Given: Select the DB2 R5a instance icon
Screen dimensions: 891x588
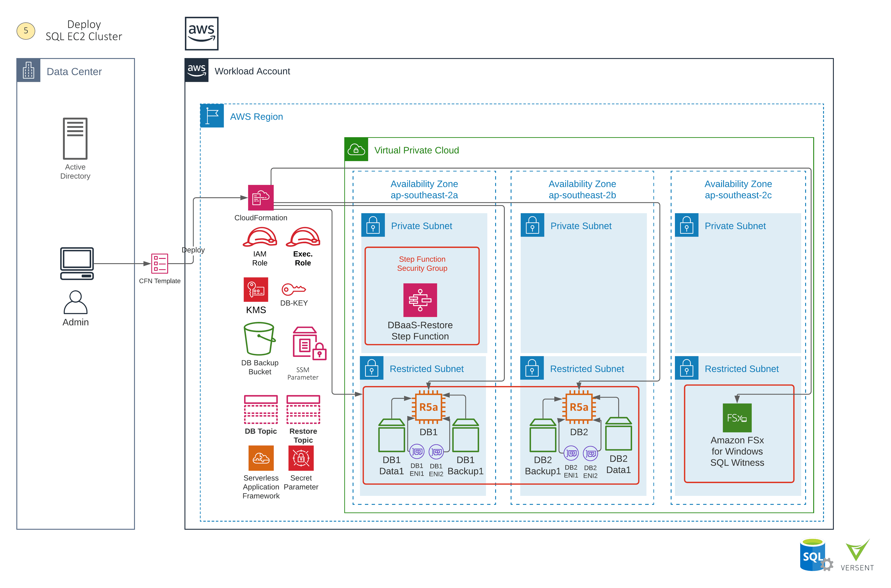Looking at the screenshot, I should [x=579, y=407].
